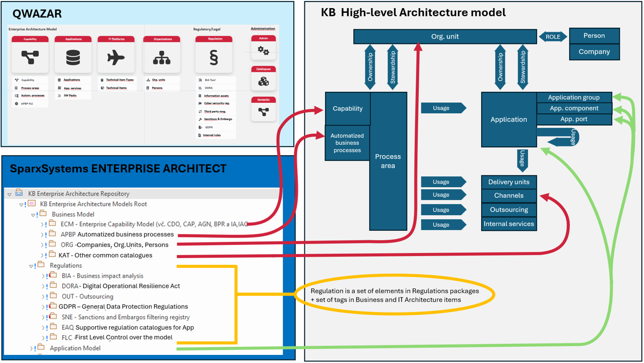Open the Process areas link
This screenshot has height=363, width=644.
click(30, 88)
